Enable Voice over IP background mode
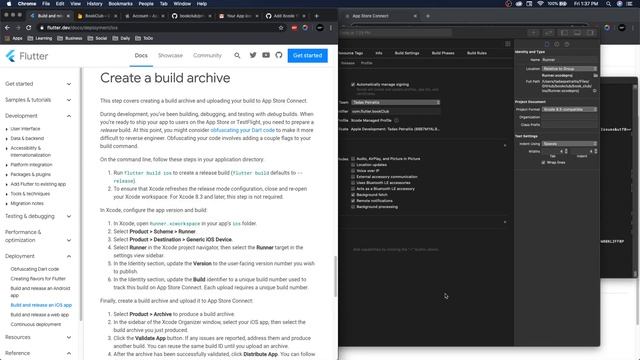 [353, 171]
